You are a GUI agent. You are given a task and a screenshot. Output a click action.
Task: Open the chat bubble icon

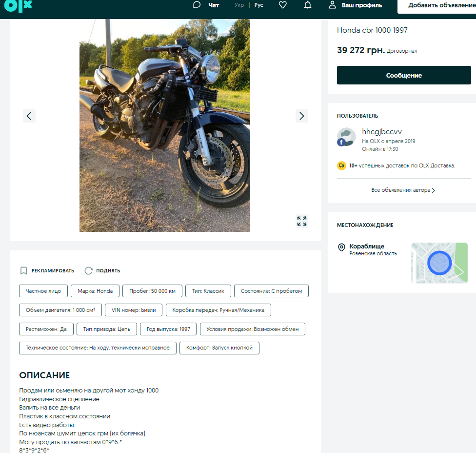pos(197,5)
